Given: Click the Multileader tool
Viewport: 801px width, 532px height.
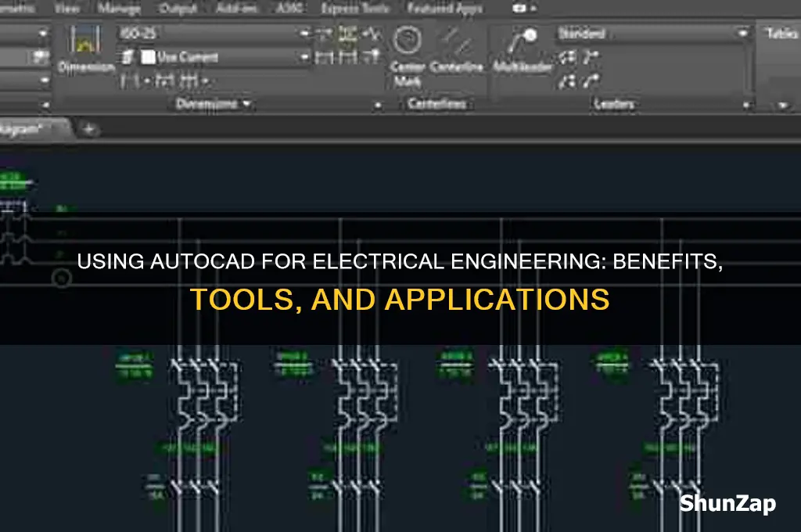Looking at the screenshot, I should [522, 50].
